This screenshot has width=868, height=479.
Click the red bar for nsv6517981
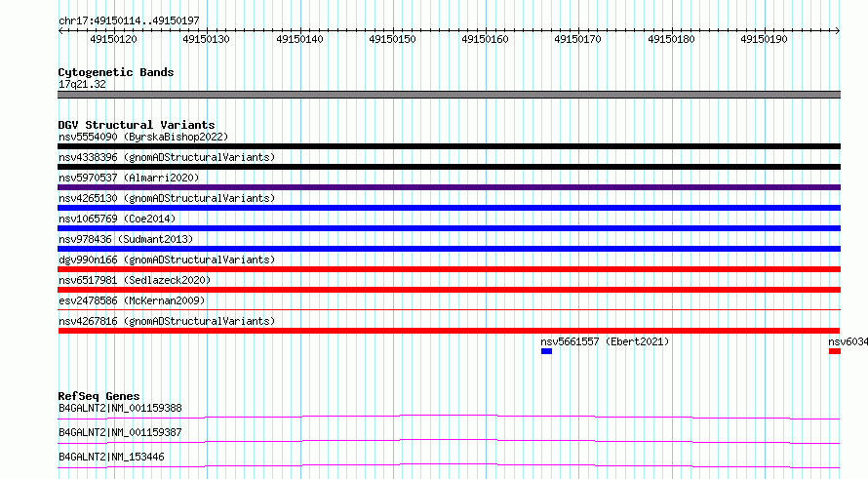[x=449, y=290]
